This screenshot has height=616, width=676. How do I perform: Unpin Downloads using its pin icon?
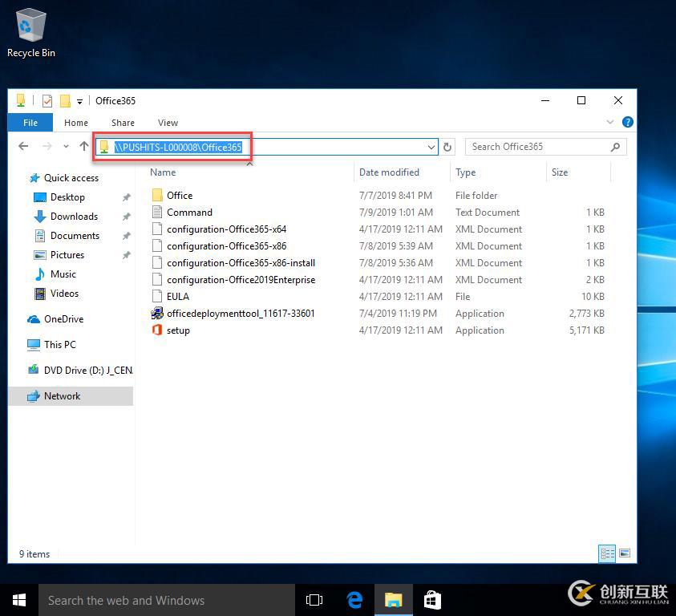[x=127, y=216]
